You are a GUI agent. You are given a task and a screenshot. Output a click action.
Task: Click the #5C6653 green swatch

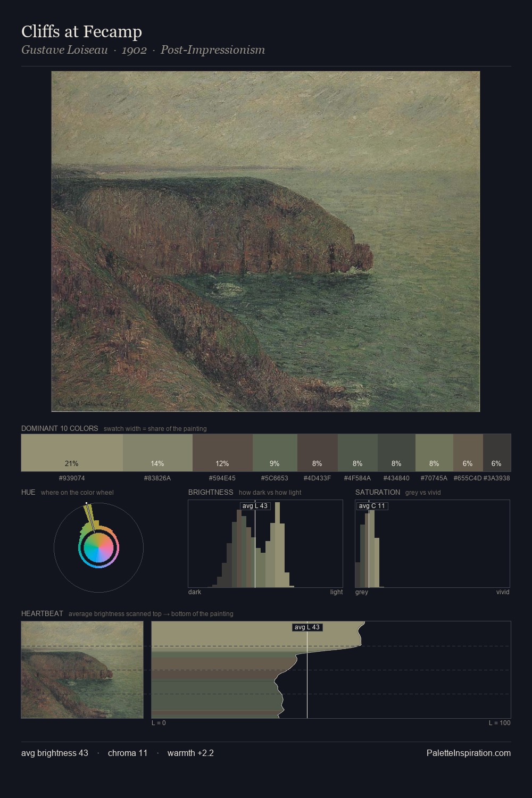[275, 453]
